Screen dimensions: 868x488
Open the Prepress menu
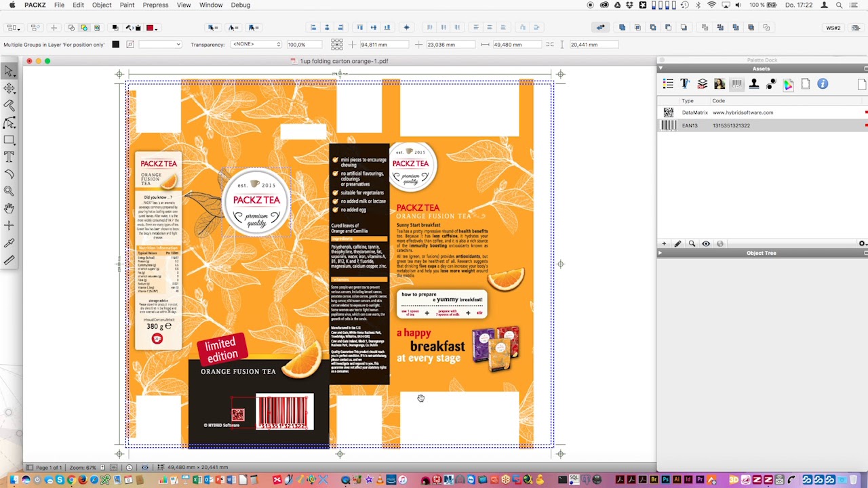[155, 5]
